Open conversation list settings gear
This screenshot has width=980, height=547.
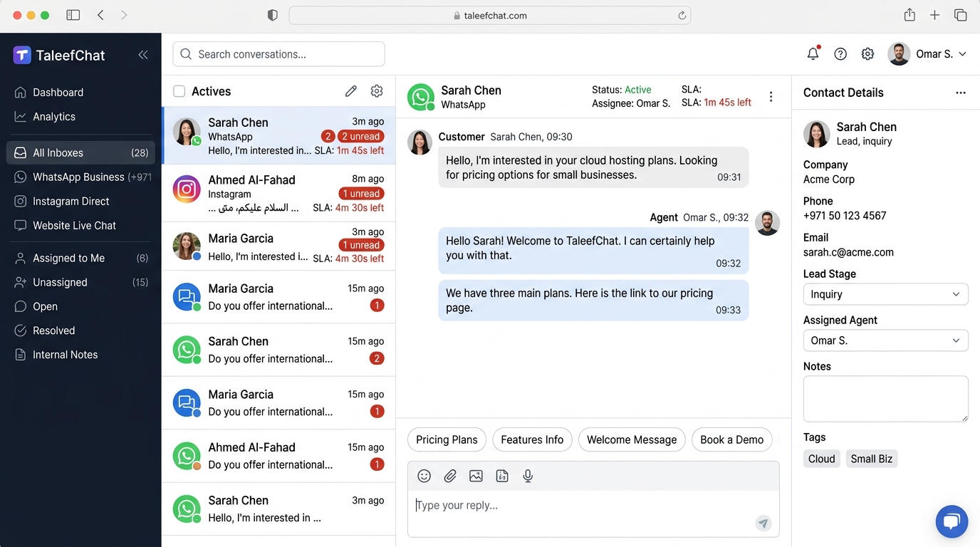(377, 91)
